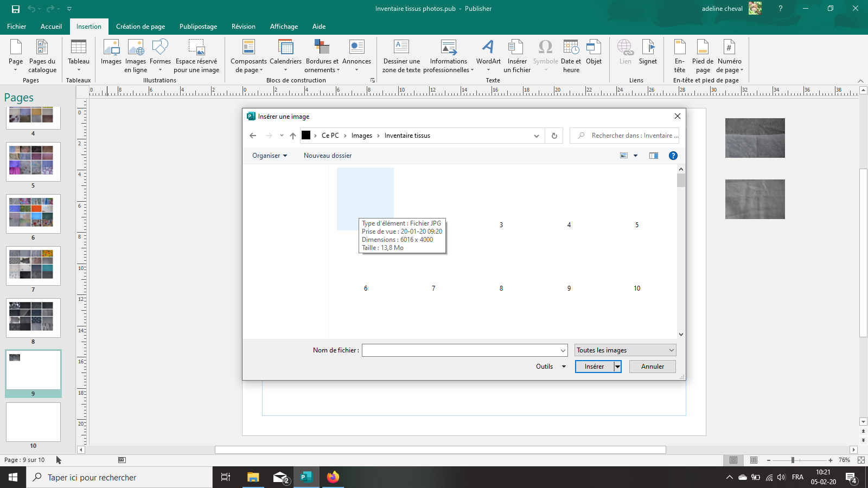Switch to single page view in status bar
The image size is (868, 488).
733,460
